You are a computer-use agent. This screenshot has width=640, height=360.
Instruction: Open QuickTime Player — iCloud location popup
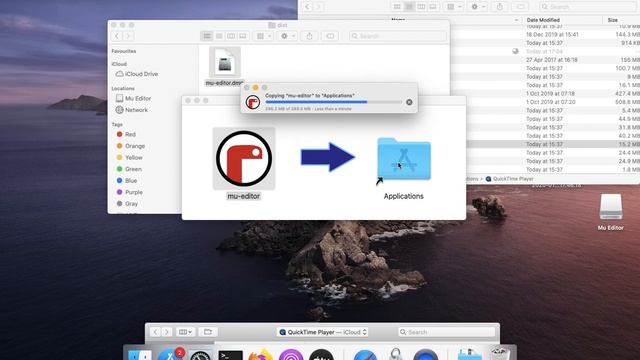click(322, 332)
